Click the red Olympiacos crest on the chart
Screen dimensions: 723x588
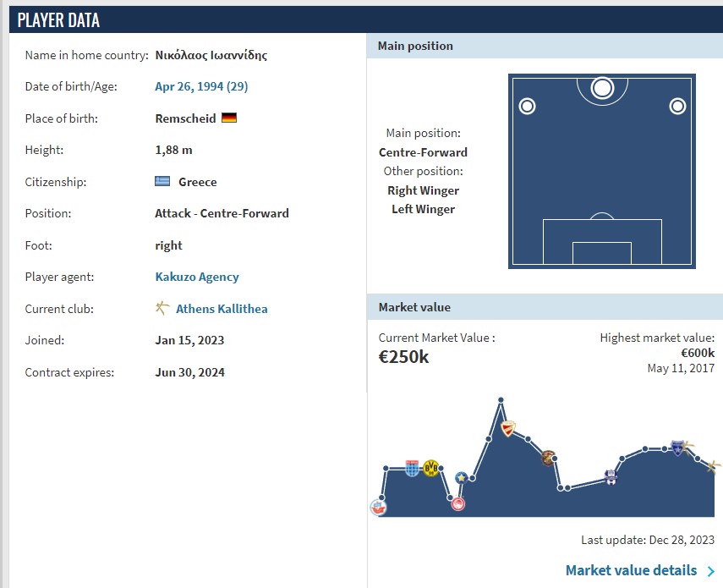[x=458, y=503]
